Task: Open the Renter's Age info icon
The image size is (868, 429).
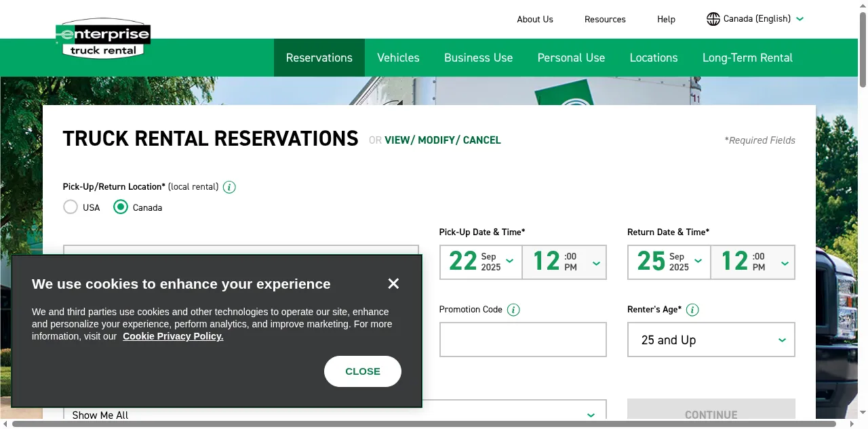Action: 692,310
